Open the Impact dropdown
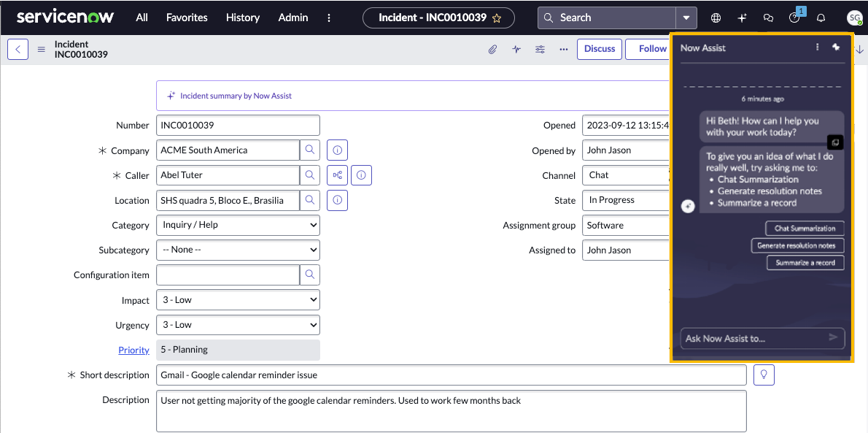The height and width of the screenshot is (433, 868). pyautogui.click(x=238, y=300)
